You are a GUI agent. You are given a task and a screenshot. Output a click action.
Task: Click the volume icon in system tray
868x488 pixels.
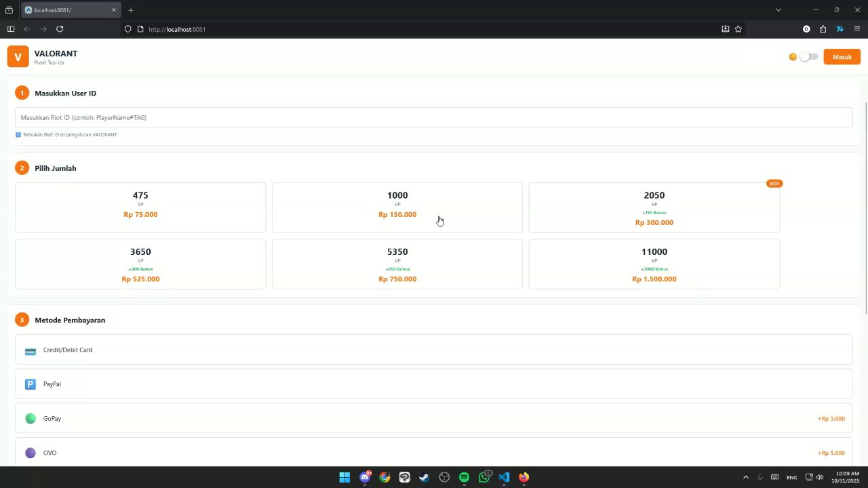[x=819, y=477]
